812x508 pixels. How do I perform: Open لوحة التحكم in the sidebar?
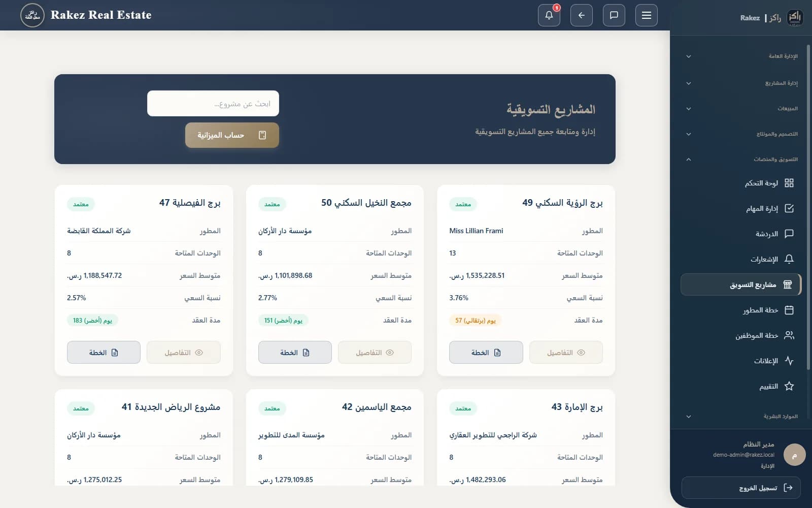pos(741,183)
